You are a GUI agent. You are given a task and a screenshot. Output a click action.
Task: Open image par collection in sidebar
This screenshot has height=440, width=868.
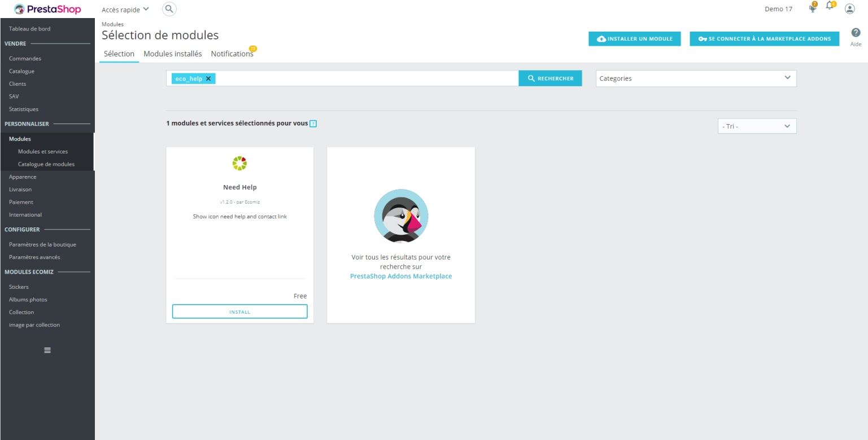point(34,325)
